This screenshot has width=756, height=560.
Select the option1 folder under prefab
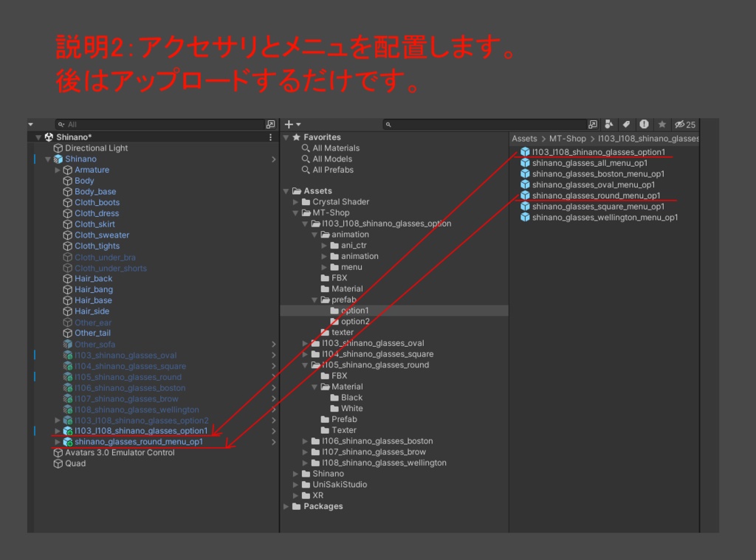(349, 311)
